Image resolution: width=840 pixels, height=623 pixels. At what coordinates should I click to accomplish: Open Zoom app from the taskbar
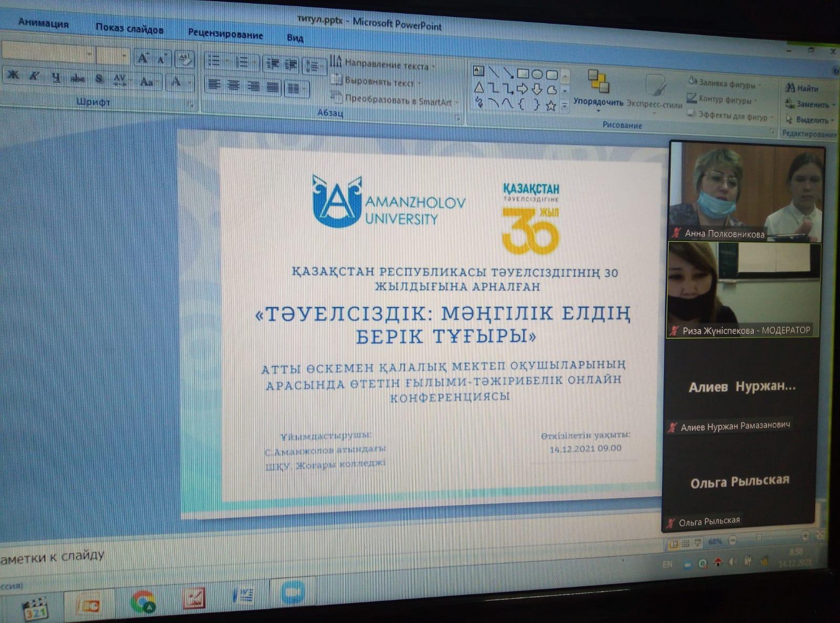293,593
